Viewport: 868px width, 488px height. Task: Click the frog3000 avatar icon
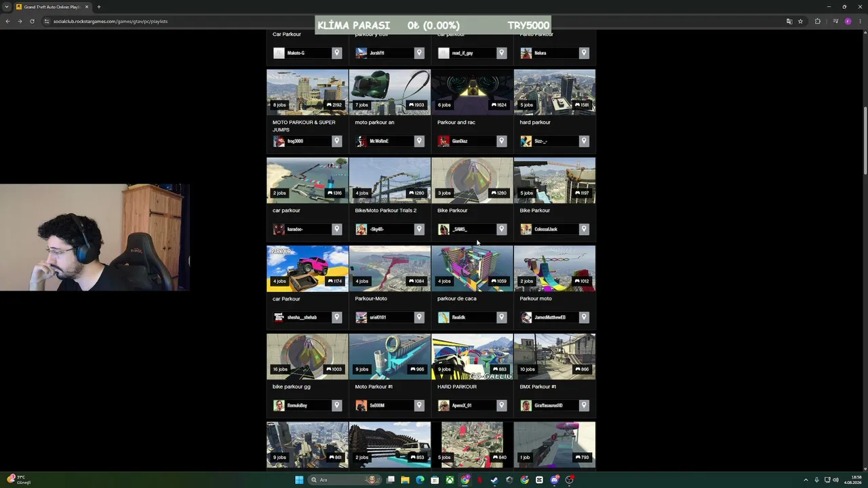(279, 141)
